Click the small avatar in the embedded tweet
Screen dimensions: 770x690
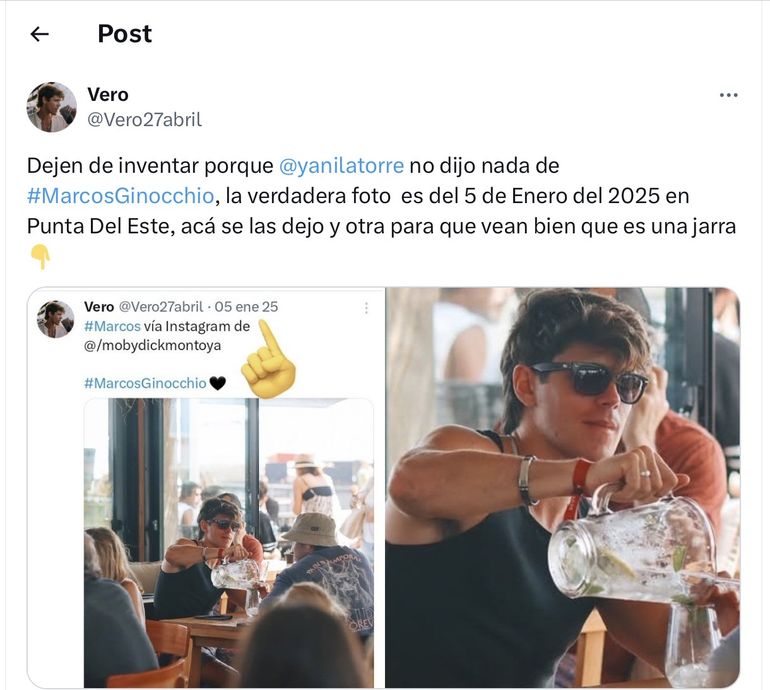pyautogui.click(x=55, y=319)
